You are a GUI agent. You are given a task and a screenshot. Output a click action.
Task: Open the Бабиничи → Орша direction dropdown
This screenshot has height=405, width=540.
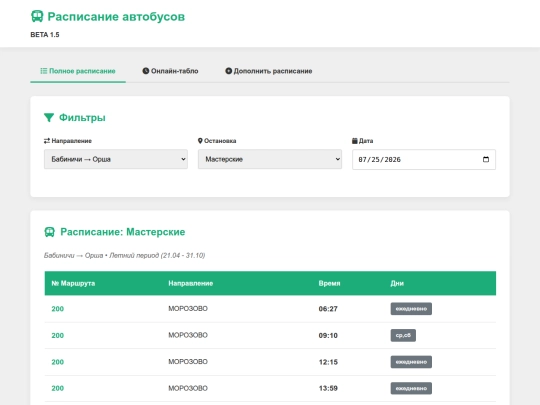[x=116, y=159]
